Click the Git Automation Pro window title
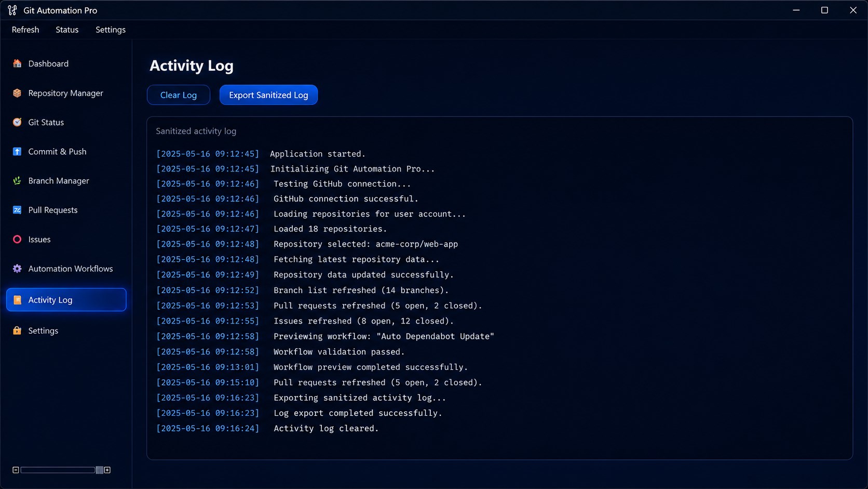This screenshot has height=489, width=868. [60, 10]
